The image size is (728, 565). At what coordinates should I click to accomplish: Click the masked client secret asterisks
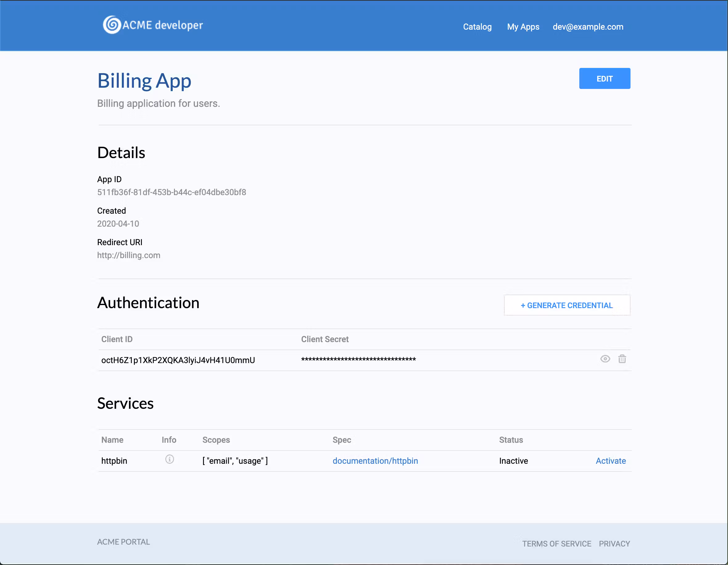pyautogui.click(x=358, y=360)
